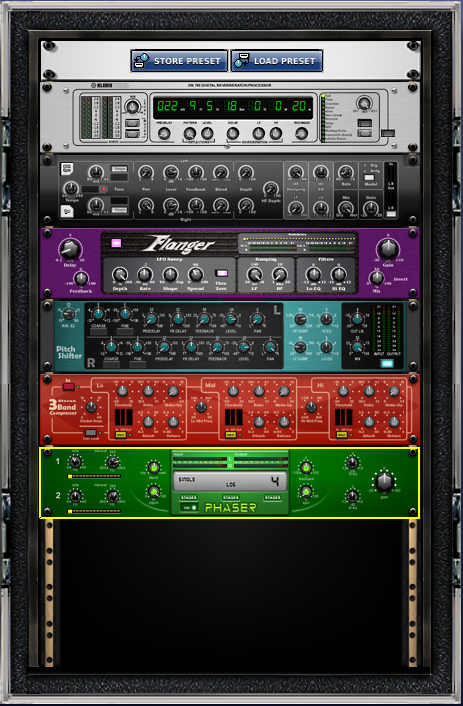Viewport: 463px width, 706px height.
Task: Click the Flanger Gain knob
Action: click(388, 249)
